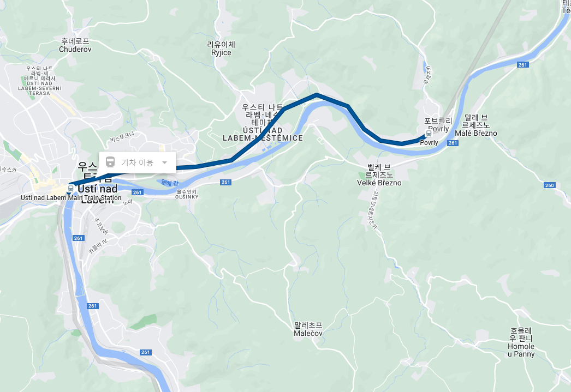Click the 엘베 강 river label
The height and width of the screenshot is (392, 571).
170,183
